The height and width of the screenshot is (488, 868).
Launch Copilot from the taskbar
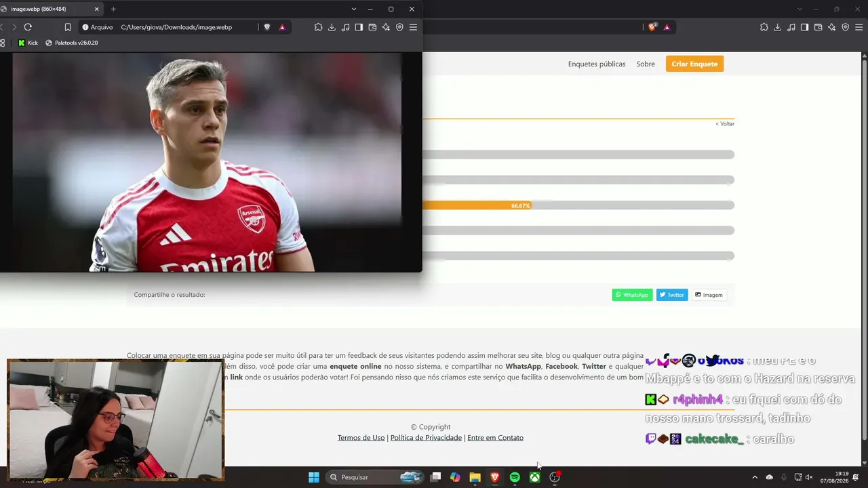455,477
